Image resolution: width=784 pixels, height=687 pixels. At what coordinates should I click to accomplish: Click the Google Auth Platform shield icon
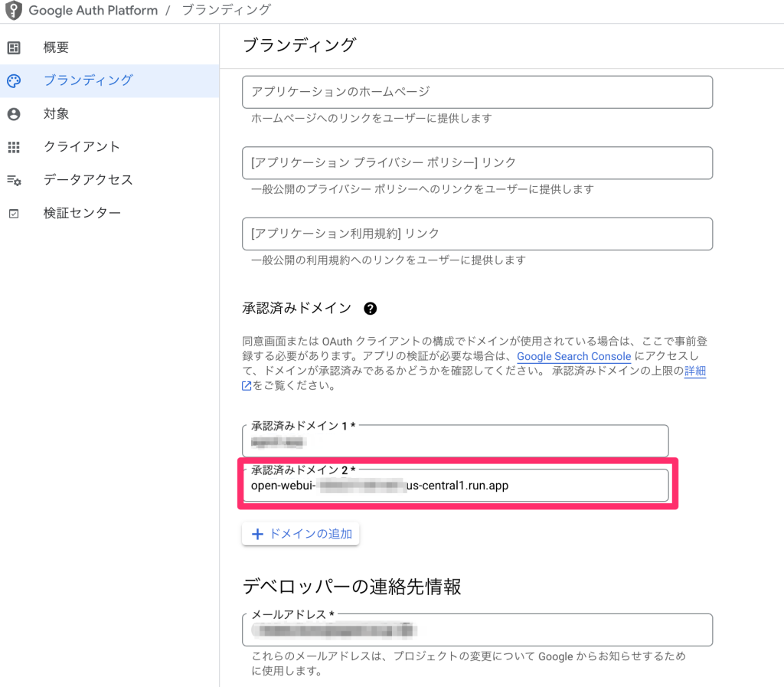tap(14, 10)
